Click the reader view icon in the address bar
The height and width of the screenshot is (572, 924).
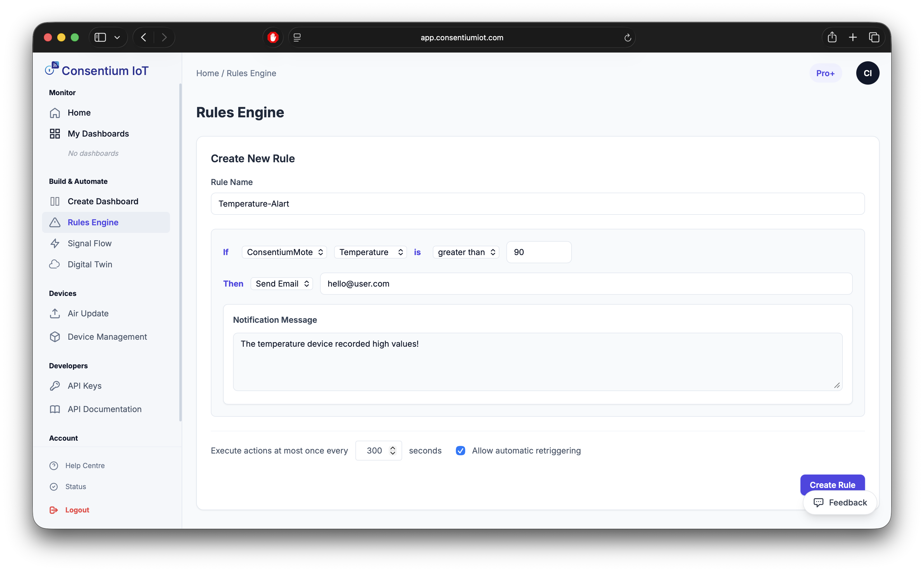297,37
